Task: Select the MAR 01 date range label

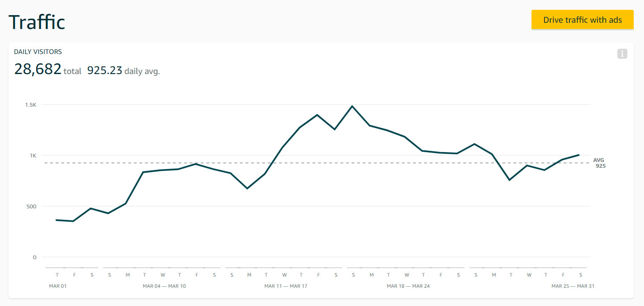Action: coord(57,286)
